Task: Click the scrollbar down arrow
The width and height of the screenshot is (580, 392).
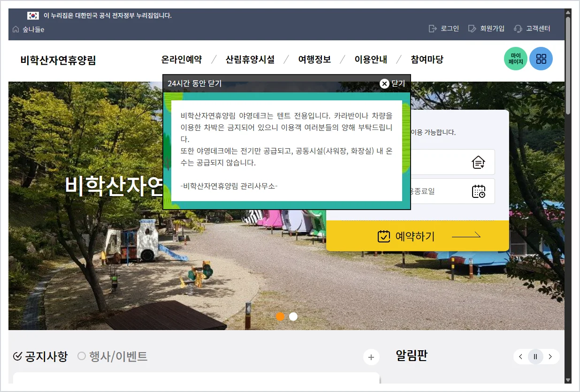Action: coord(568,380)
